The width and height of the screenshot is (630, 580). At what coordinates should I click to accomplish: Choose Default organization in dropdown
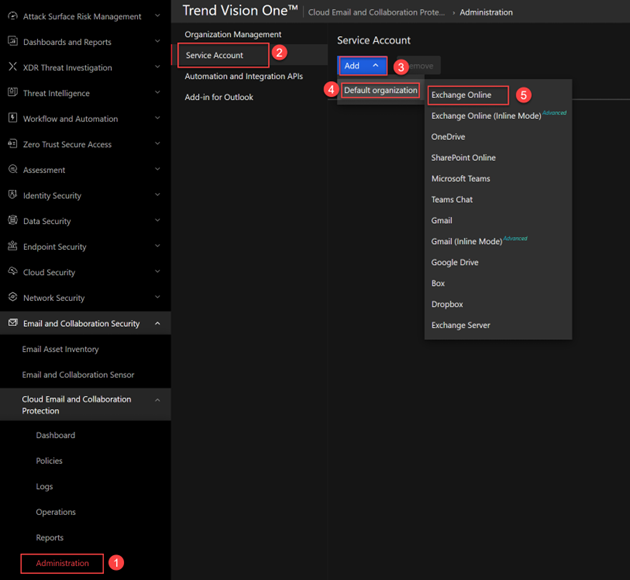click(380, 90)
